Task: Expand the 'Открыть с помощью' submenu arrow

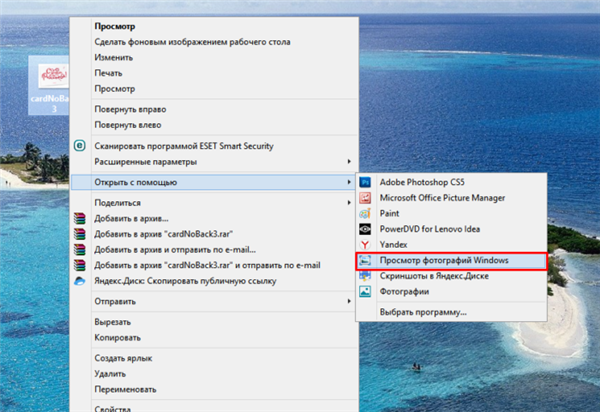Action: (x=349, y=182)
